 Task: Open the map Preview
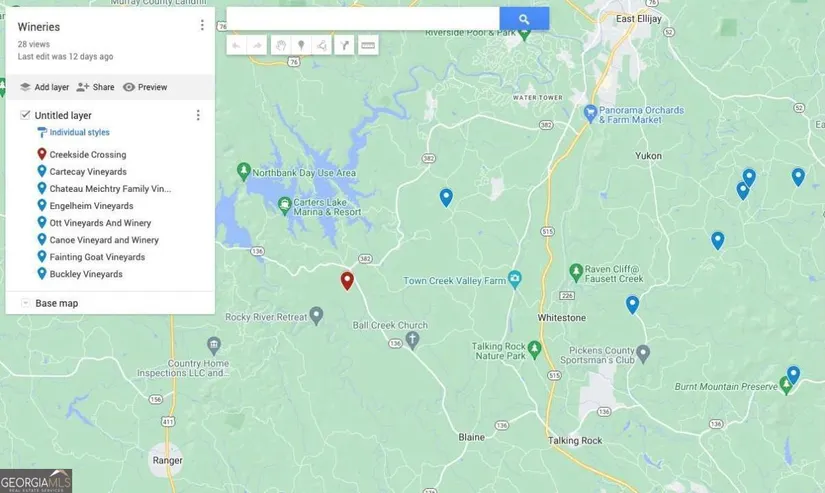(145, 87)
